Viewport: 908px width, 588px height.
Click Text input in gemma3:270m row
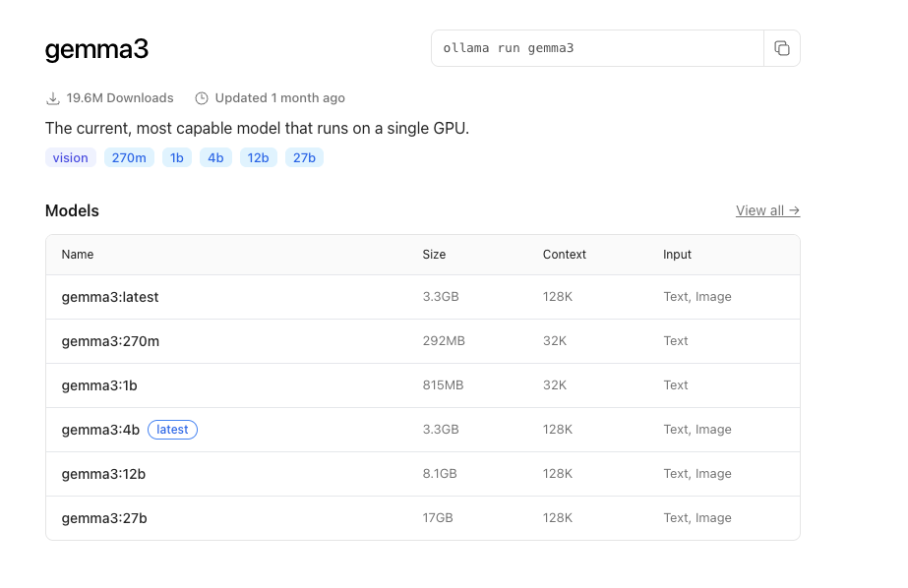point(676,341)
